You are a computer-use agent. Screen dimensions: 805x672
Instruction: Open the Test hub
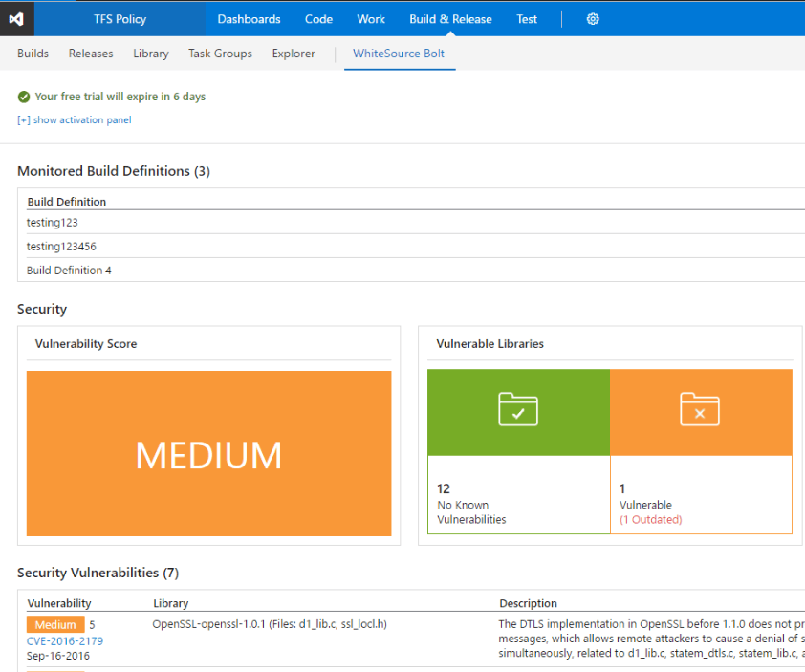point(527,19)
